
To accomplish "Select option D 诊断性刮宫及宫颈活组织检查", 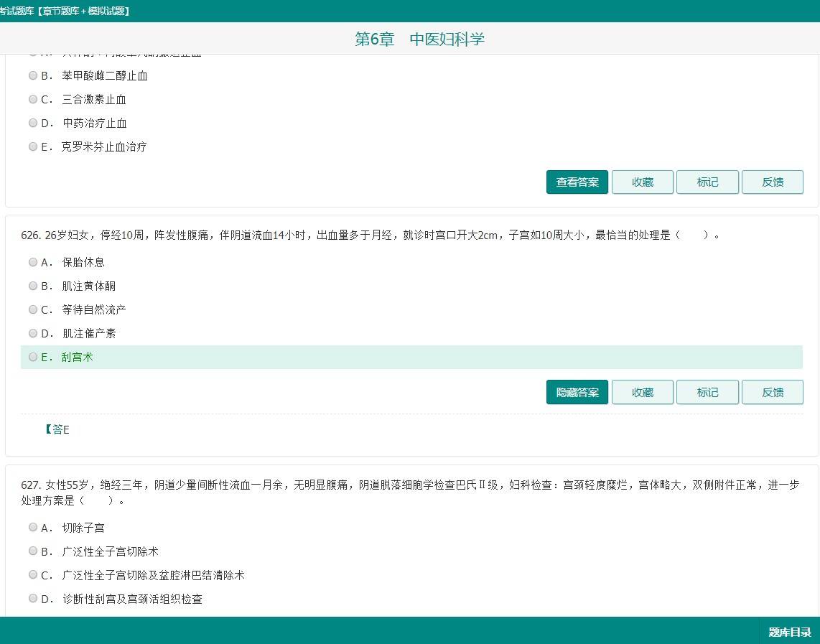I will [33, 599].
